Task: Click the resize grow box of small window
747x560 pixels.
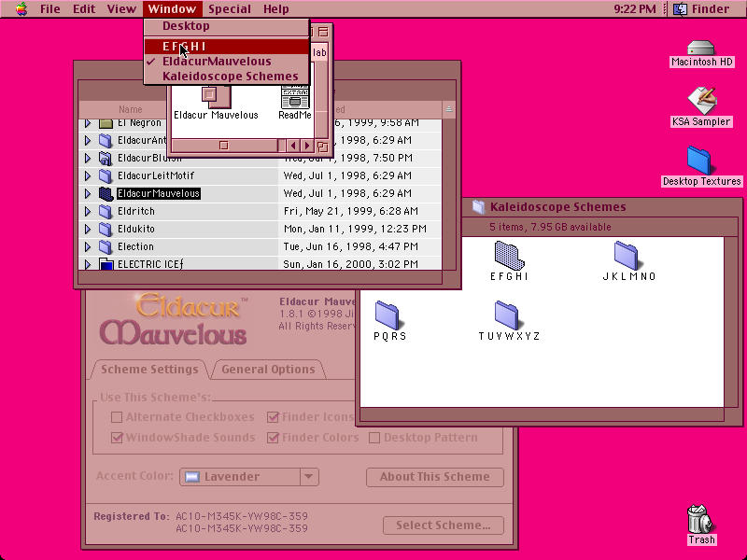Action: [x=322, y=146]
